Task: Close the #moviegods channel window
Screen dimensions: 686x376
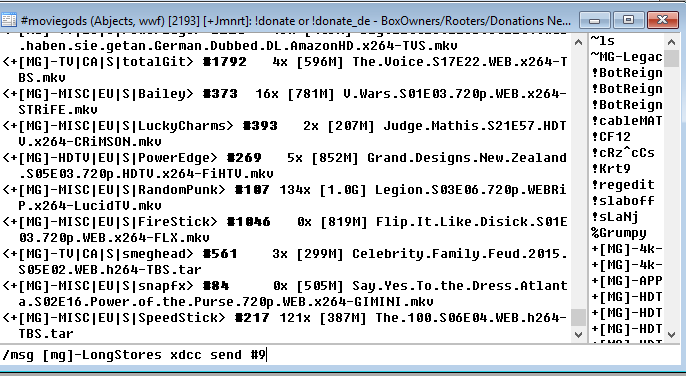Action: (662, 20)
